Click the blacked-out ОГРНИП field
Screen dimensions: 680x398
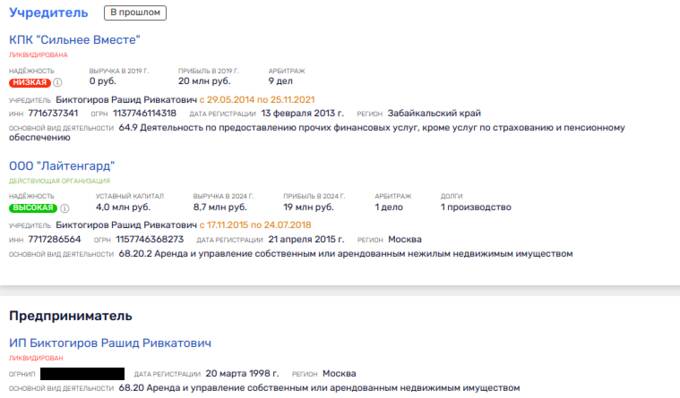82,374
